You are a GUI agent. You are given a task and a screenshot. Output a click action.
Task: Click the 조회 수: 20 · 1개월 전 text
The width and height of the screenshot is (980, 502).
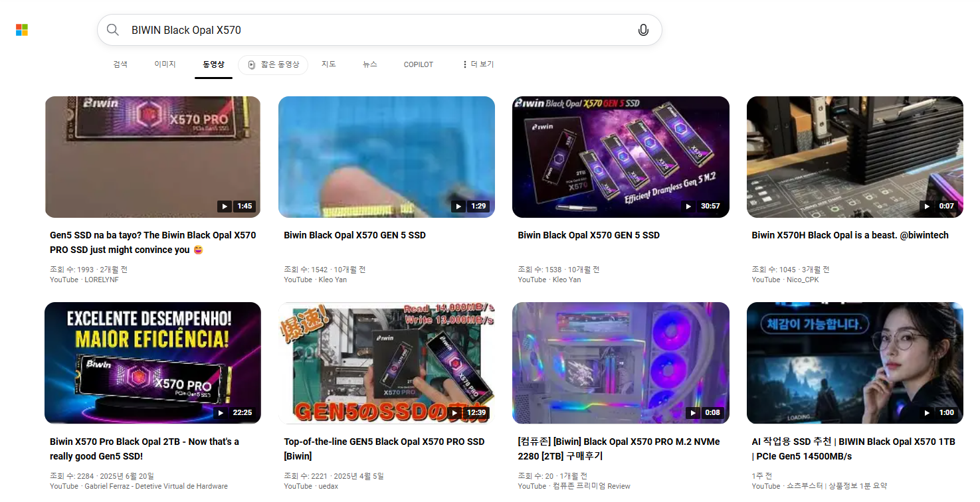553,476
